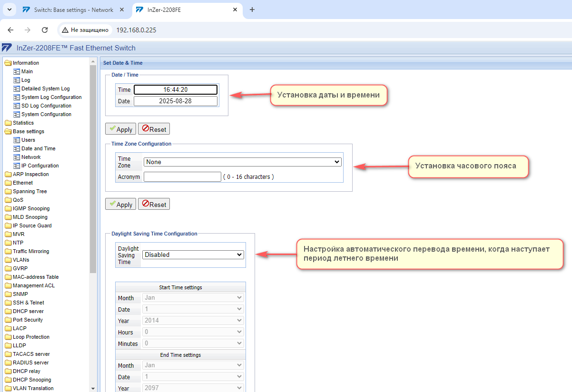
Task: Focus the Acronym text field
Action: 182,176
